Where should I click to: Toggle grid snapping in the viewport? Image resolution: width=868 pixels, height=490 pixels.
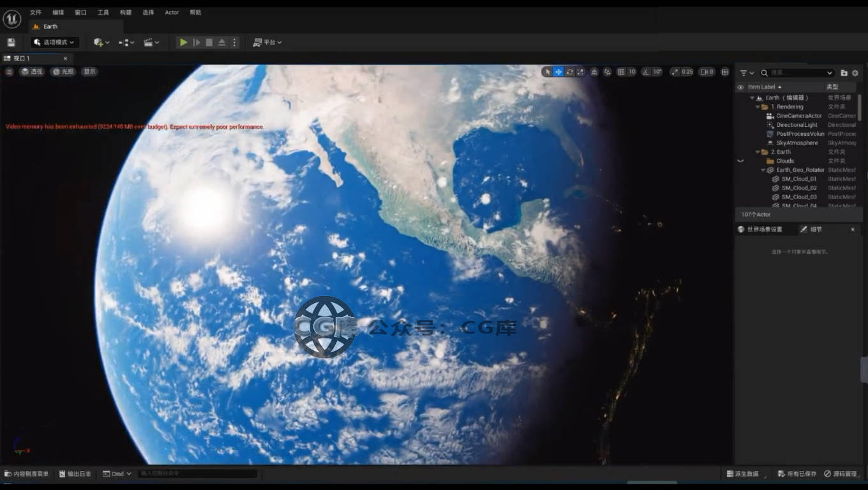621,72
